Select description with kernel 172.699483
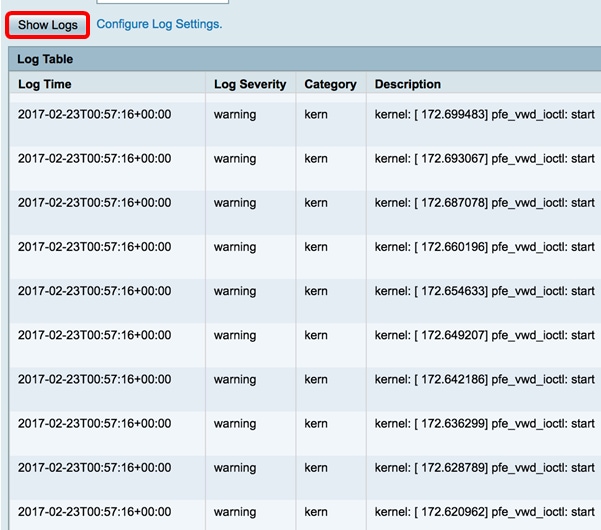 (484, 114)
